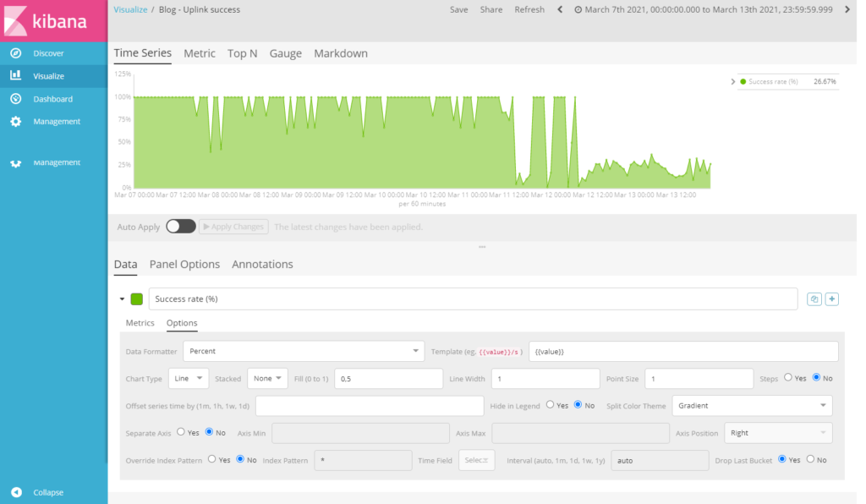Toggle the Auto Apply switch

coord(181,227)
